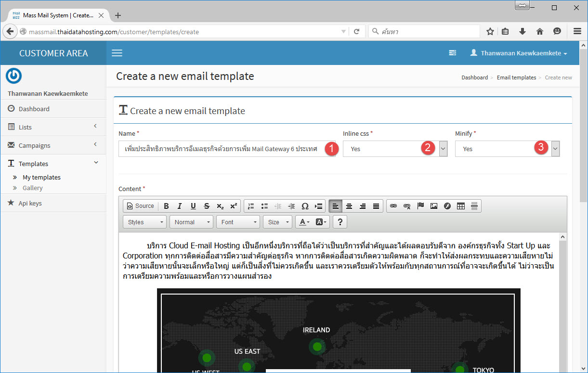Insert a numbered list
The height and width of the screenshot is (373, 588).
click(x=251, y=206)
